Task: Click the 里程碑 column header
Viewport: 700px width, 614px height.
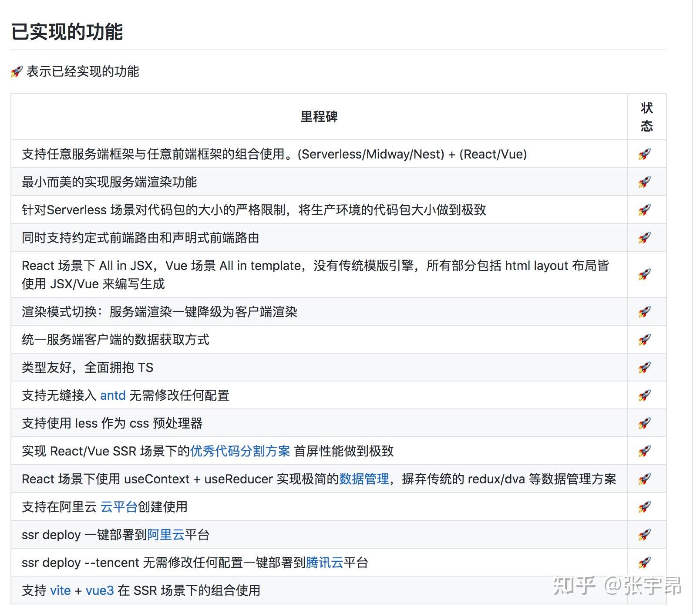Action: (319, 117)
